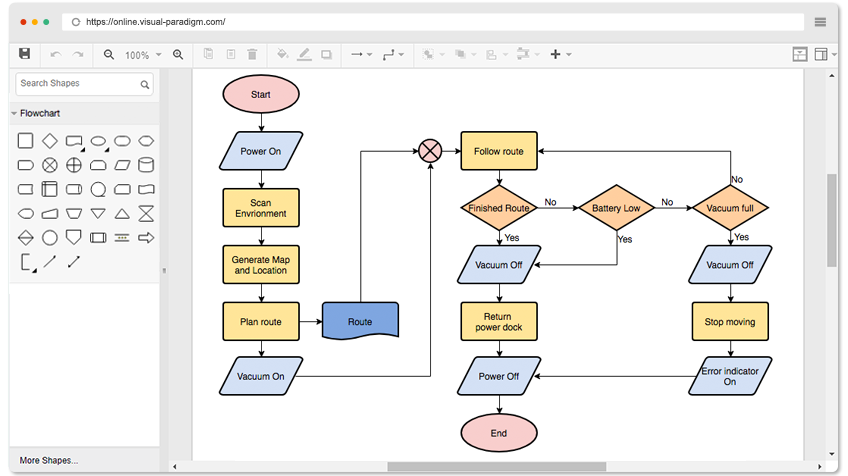
Task: Select the hourglass collate shape
Action: [x=146, y=214]
